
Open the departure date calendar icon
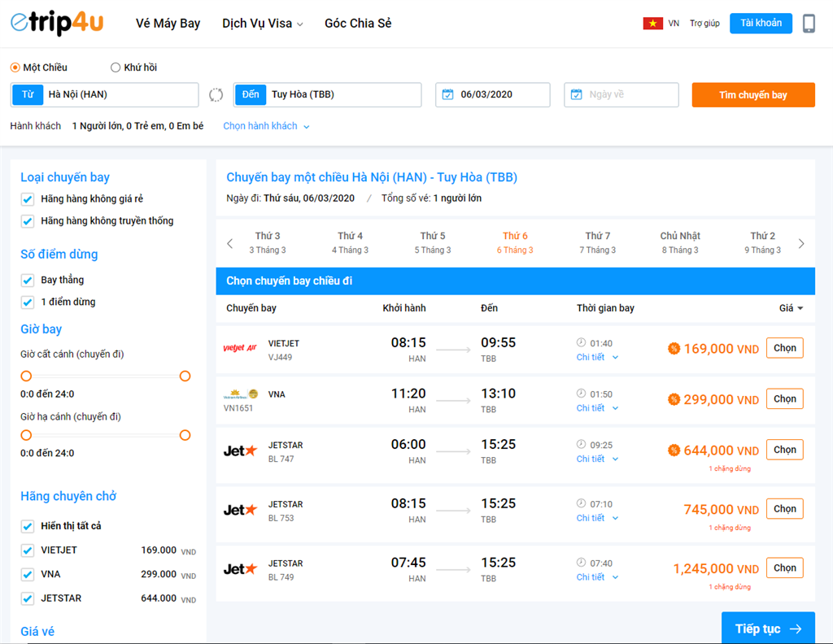tap(447, 94)
